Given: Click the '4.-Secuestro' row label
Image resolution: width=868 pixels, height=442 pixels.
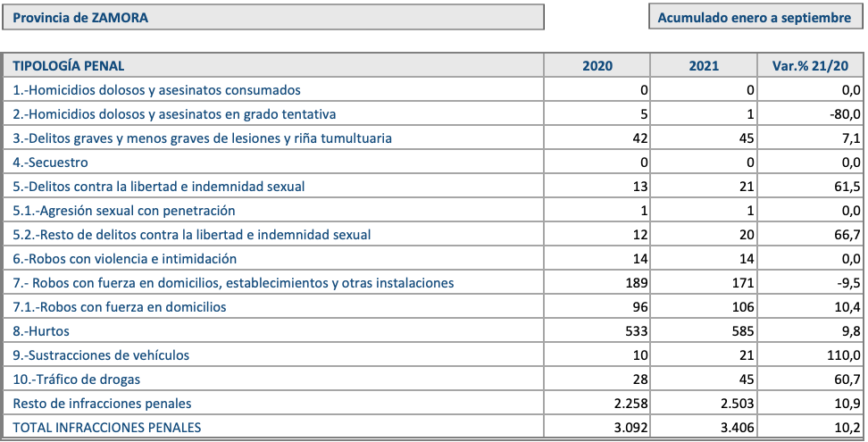Looking at the screenshot, I should tap(50, 163).
